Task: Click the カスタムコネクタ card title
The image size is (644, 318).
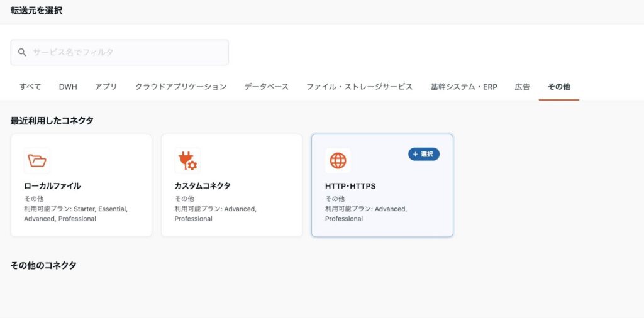Action: [x=203, y=186]
